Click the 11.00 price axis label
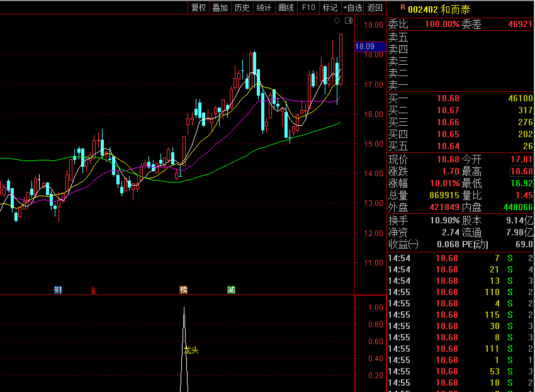535x392 pixels. pyautogui.click(x=373, y=263)
